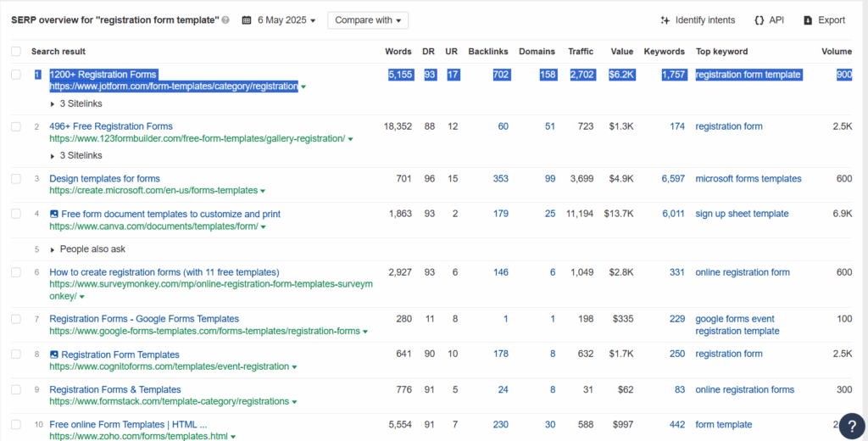The width and height of the screenshot is (868, 441).
Task: Click traffic value 11,194 in the Canva row
Action: click(x=580, y=214)
